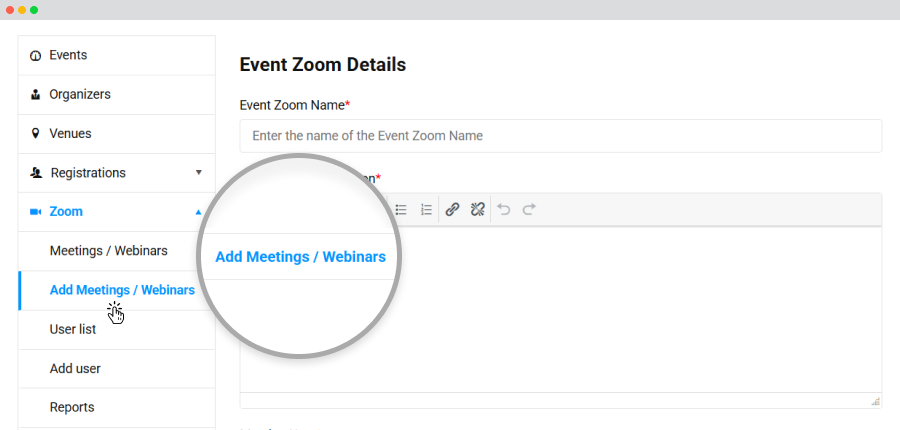Insert a bulleted list in editor
Image resolution: width=900 pixels, height=430 pixels.
(401, 210)
